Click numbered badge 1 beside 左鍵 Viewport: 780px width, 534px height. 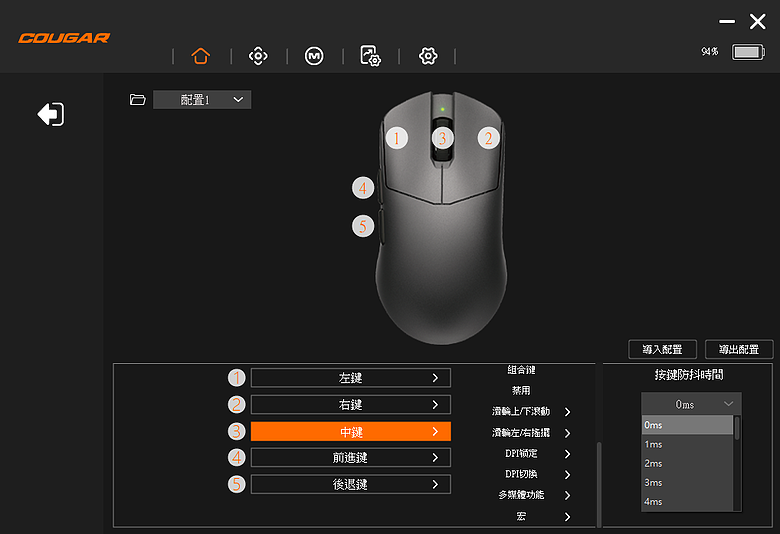point(237,378)
